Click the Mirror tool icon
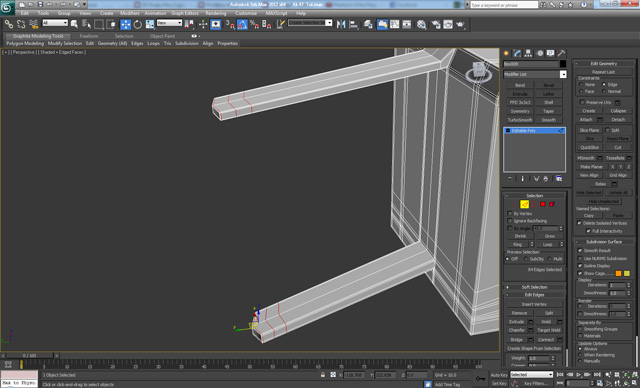The image size is (640, 388). [341, 24]
